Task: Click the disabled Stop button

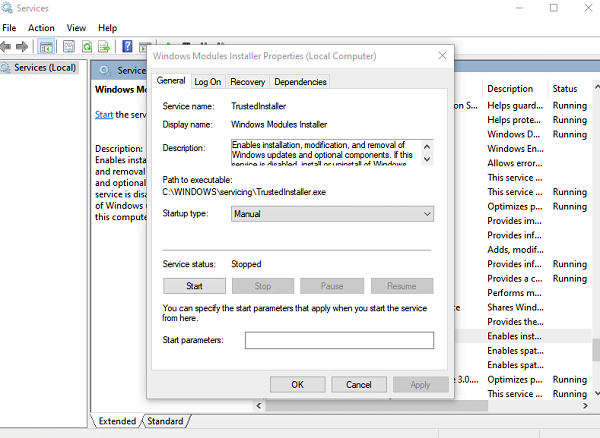Action: pos(263,286)
